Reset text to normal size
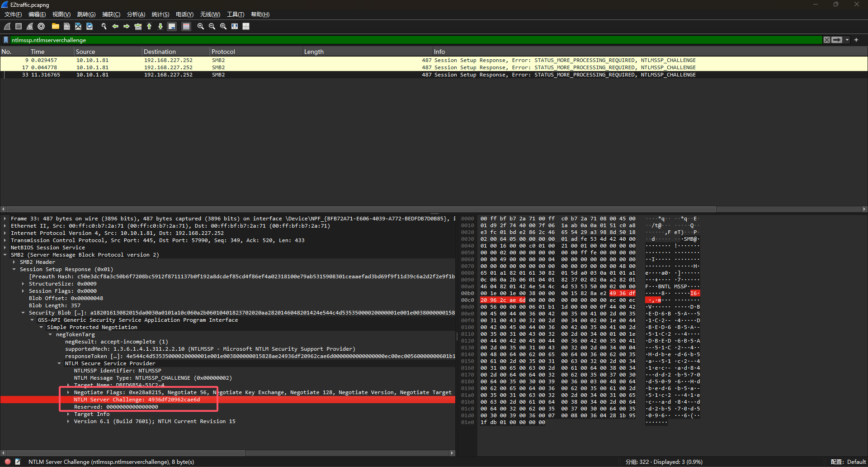 coord(223,27)
